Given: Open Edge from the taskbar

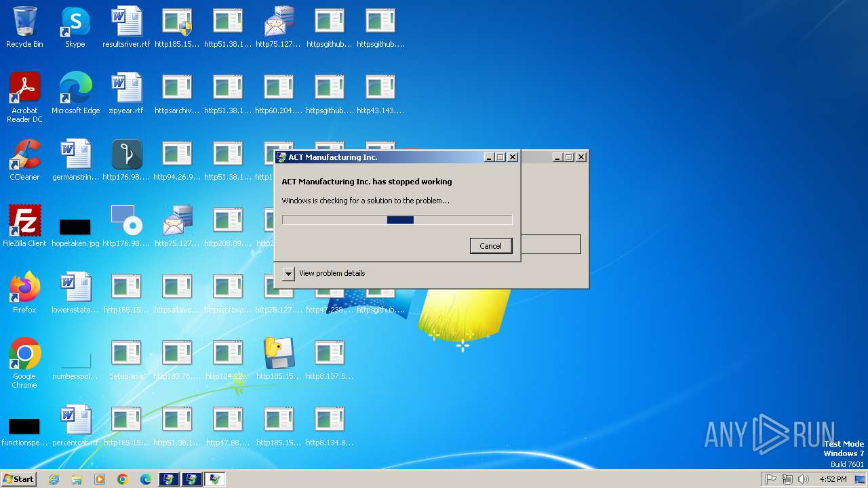Looking at the screenshot, I should tap(145, 479).
